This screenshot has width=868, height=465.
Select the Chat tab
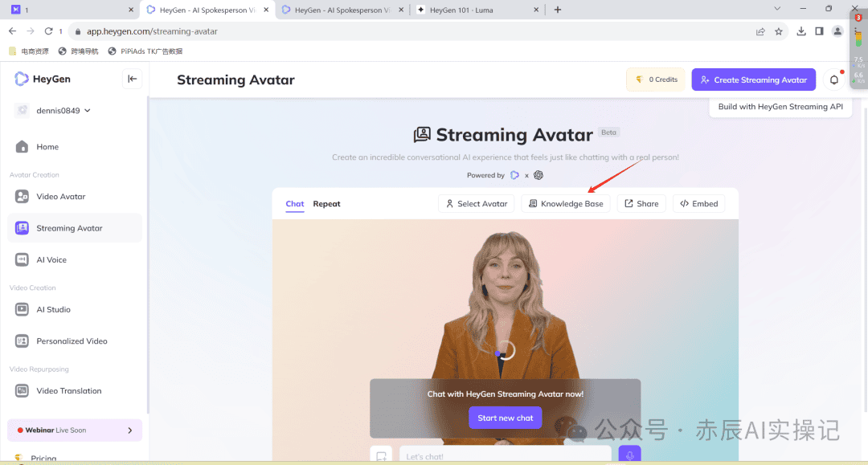coord(295,204)
